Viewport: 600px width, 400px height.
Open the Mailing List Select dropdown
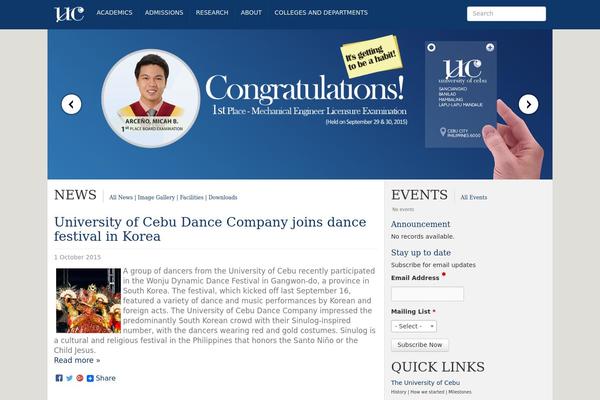point(414,327)
